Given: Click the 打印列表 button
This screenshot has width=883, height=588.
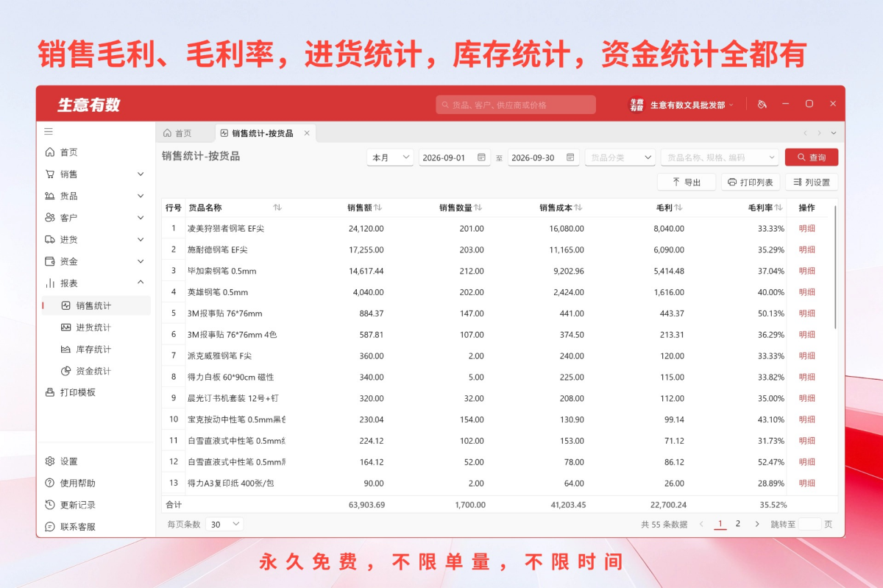Looking at the screenshot, I should pos(751,182).
